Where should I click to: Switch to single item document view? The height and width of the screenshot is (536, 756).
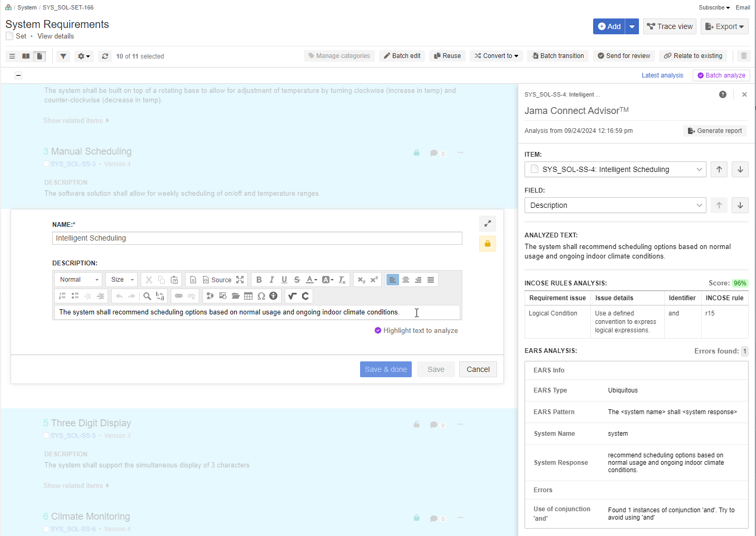coord(40,56)
